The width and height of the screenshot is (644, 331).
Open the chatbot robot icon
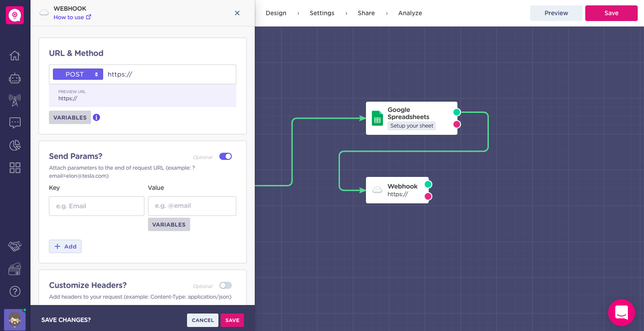click(15, 78)
